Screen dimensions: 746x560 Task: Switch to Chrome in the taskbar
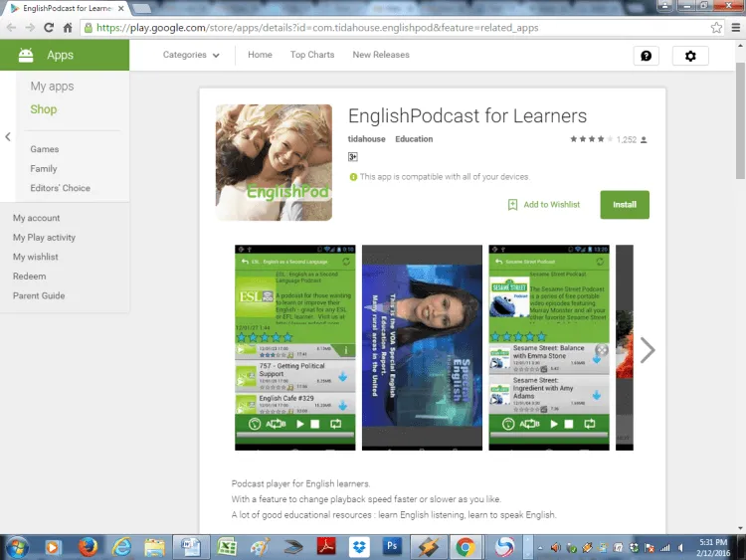(466, 547)
